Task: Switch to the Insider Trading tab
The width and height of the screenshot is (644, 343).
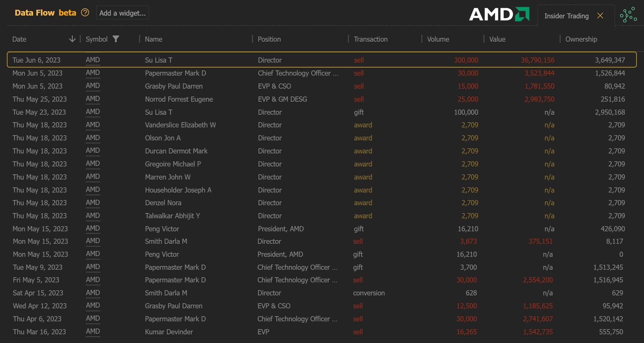Action: click(566, 16)
